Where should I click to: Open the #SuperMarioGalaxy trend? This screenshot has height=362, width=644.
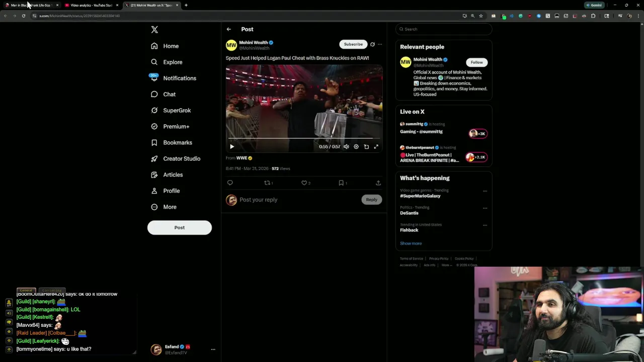click(x=420, y=196)
